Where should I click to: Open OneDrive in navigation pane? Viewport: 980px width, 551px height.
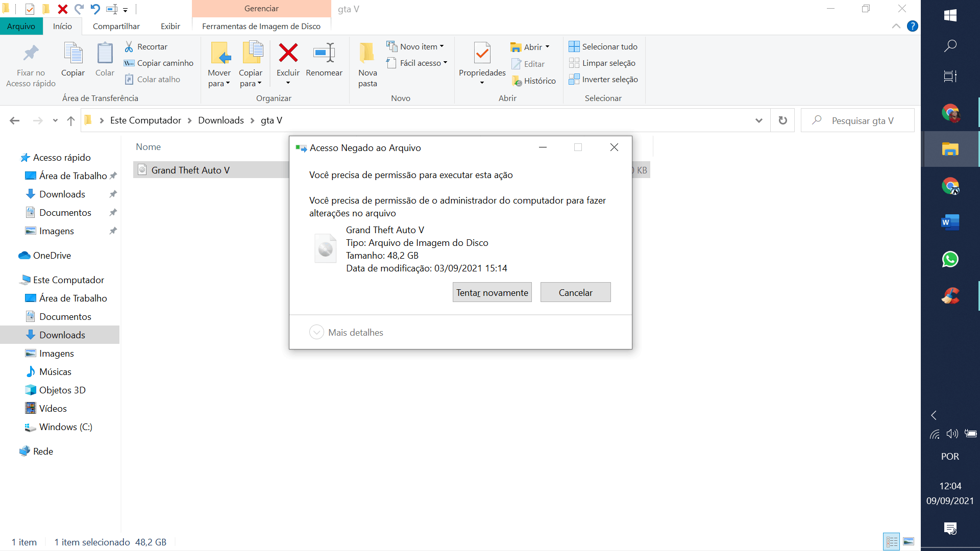click(x=52, y=255)
